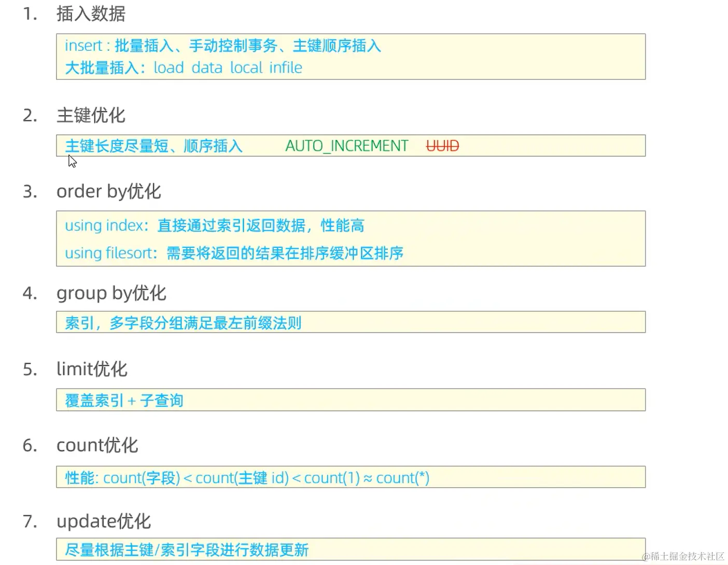Screen dimensions: 728x565
Task: Click the heading update优化
Action: (104, 521)
